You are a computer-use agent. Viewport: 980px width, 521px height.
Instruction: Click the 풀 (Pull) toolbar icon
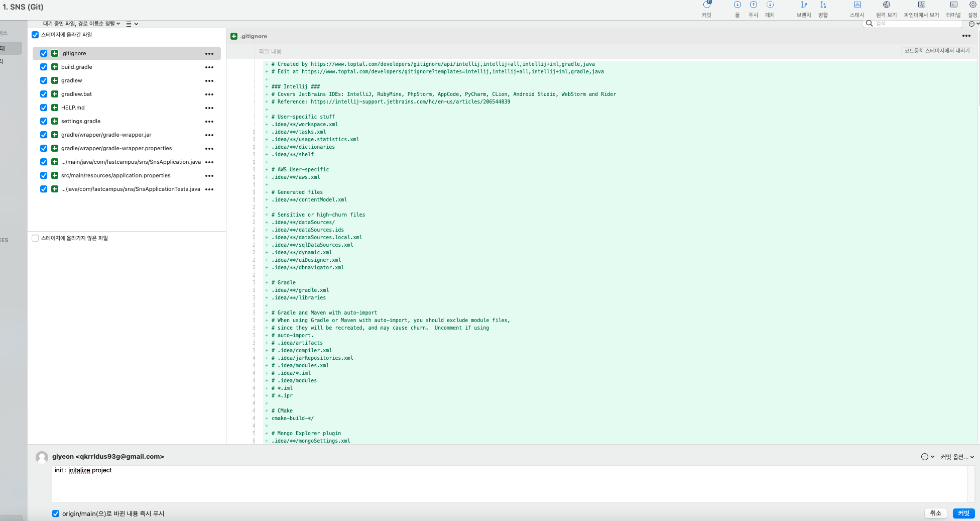click(x=738, y=5)
